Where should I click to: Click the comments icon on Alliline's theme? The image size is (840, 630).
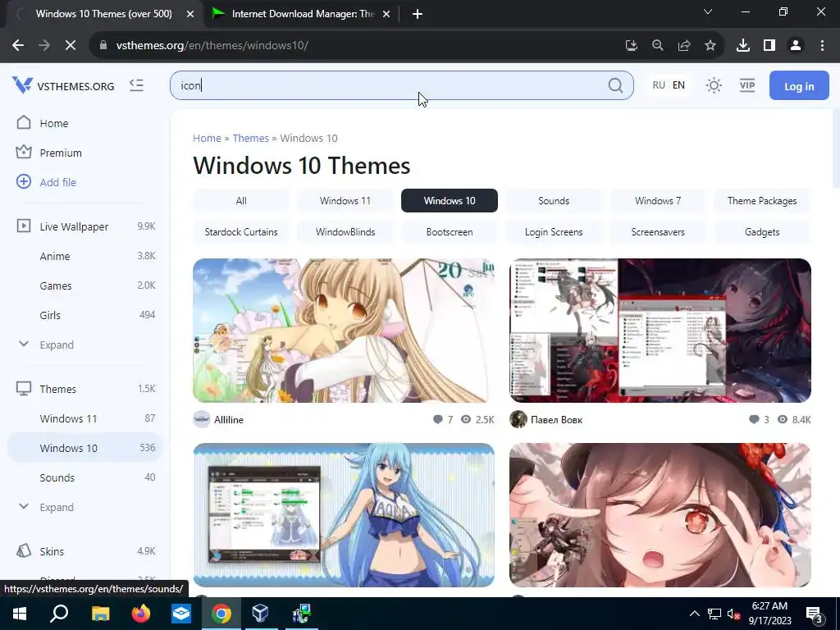coord(438,419)
